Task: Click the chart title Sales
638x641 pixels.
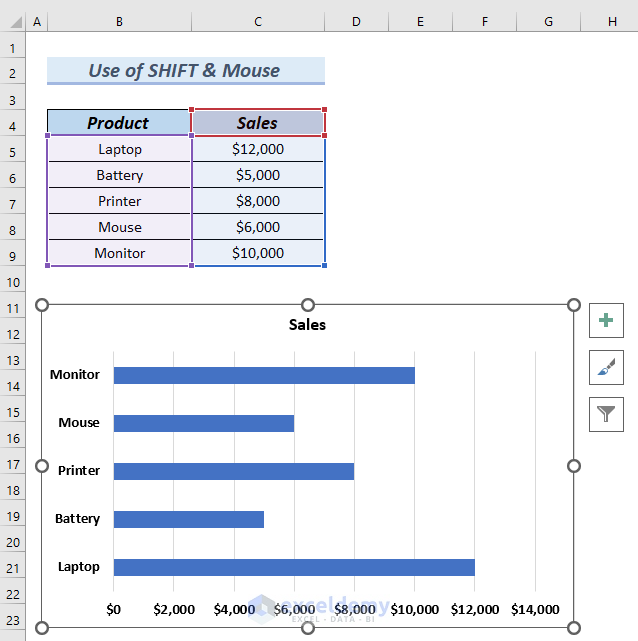Action: pyautogui.click(x=307, y=325)
